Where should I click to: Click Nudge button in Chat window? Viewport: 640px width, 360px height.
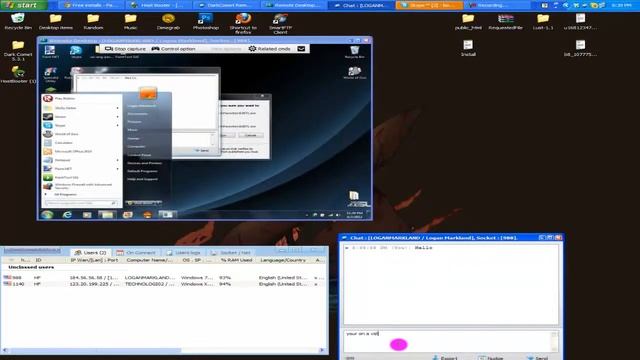pyautogui.click(x=491, y=358)
